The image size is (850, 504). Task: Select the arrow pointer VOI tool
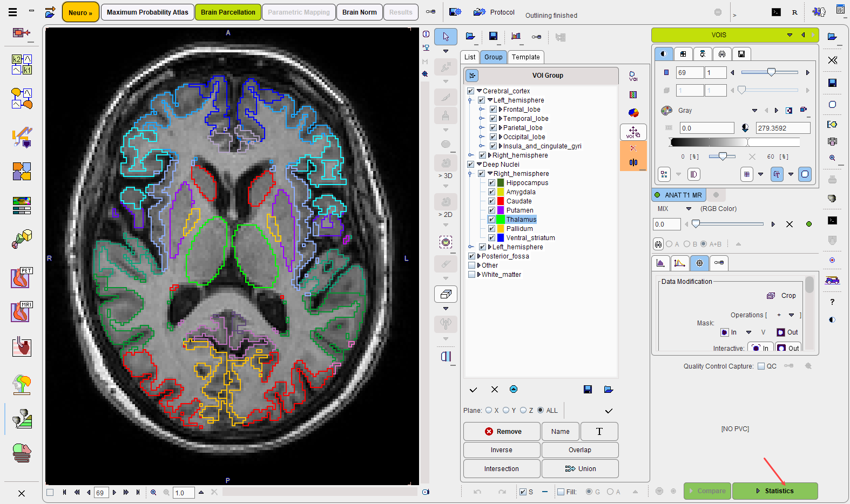(x=446, y=37)
